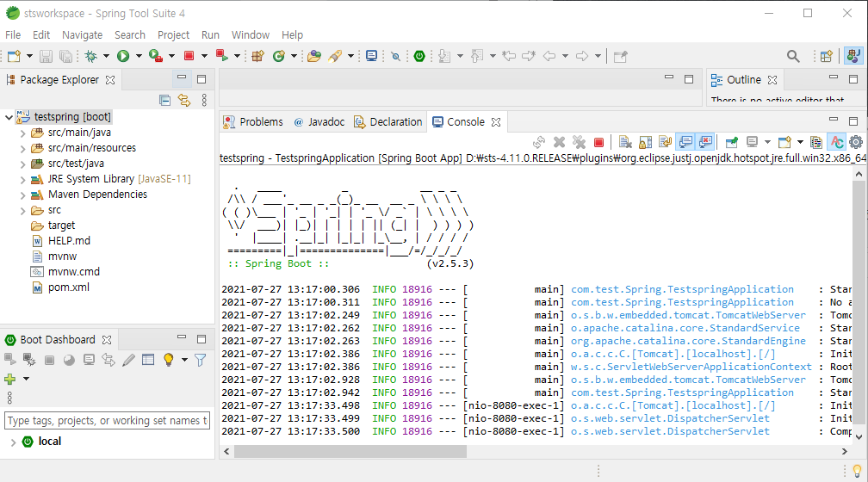Expand src/main/java folder
The height and width of the screenshot is (482, 868).
pos(22,133)
